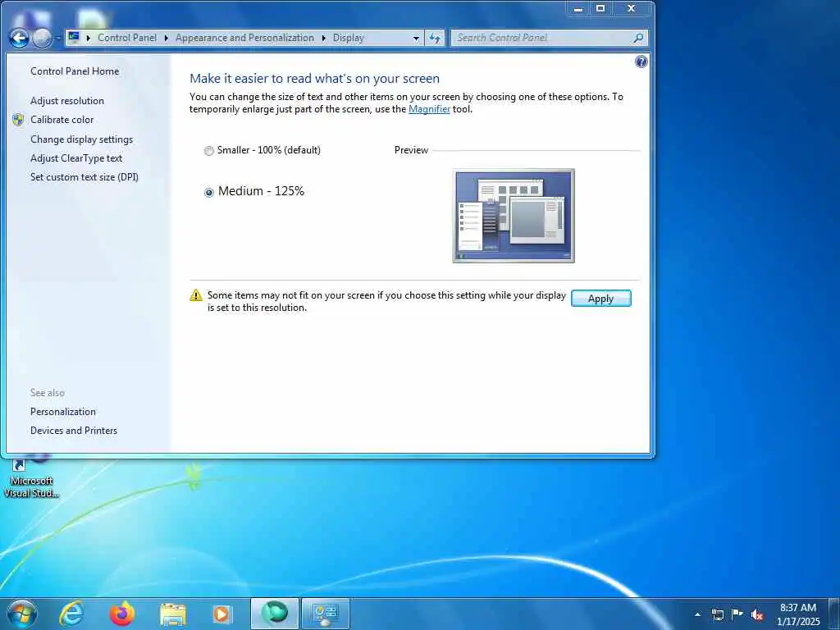The height and width of the screenshot is (630, 840).
Task: Click the Show desktop button
Action: click(834, 614)
